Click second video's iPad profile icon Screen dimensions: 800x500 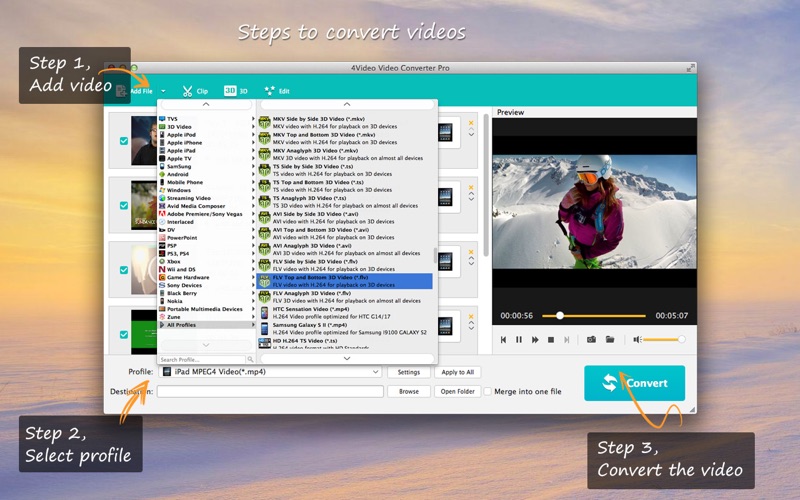pyautogui.click(x=445, y=197)
